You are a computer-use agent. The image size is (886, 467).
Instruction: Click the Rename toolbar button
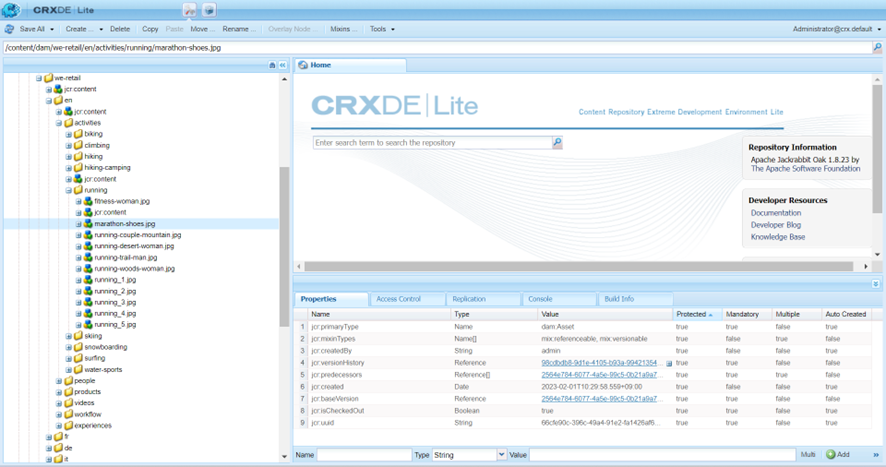(x=238, y=29)
